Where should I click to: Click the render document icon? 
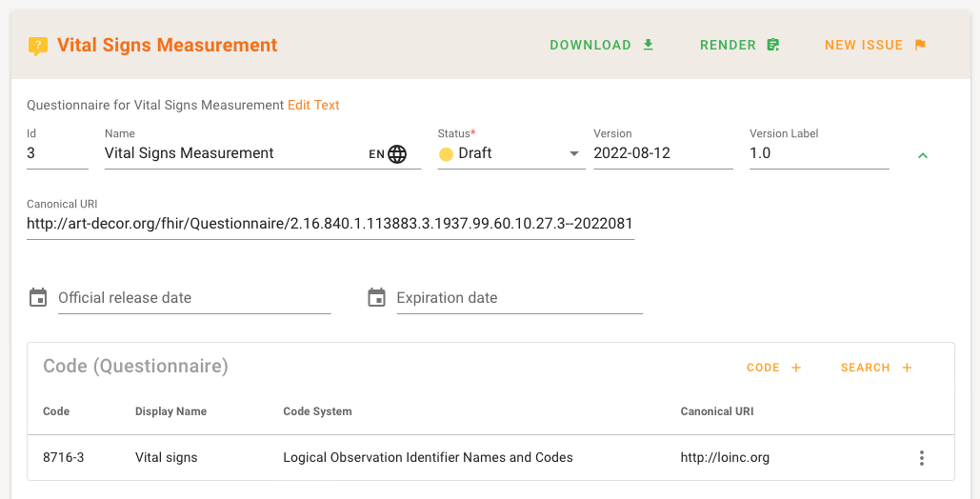[772, 45]
